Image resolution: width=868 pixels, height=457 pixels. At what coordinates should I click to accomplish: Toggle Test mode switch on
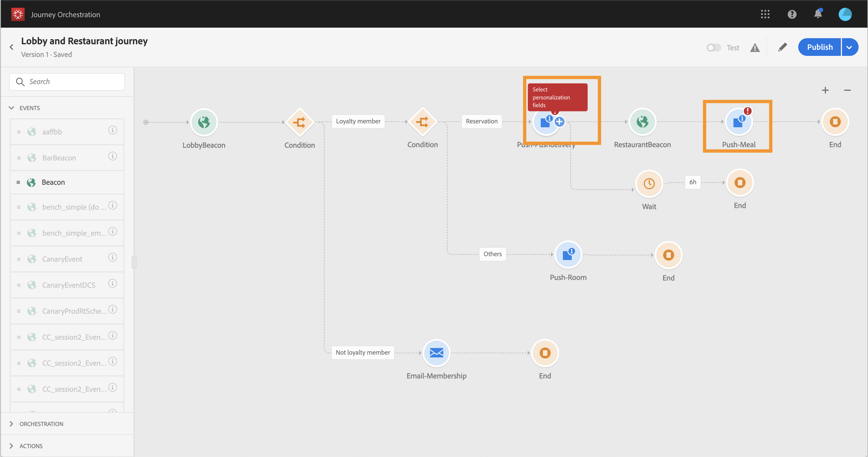[x=713, y=48]
